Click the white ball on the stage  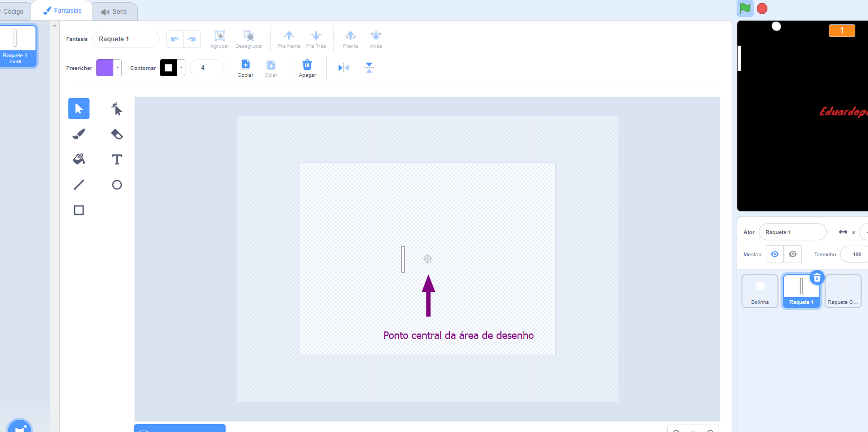[x=776, y=26]
